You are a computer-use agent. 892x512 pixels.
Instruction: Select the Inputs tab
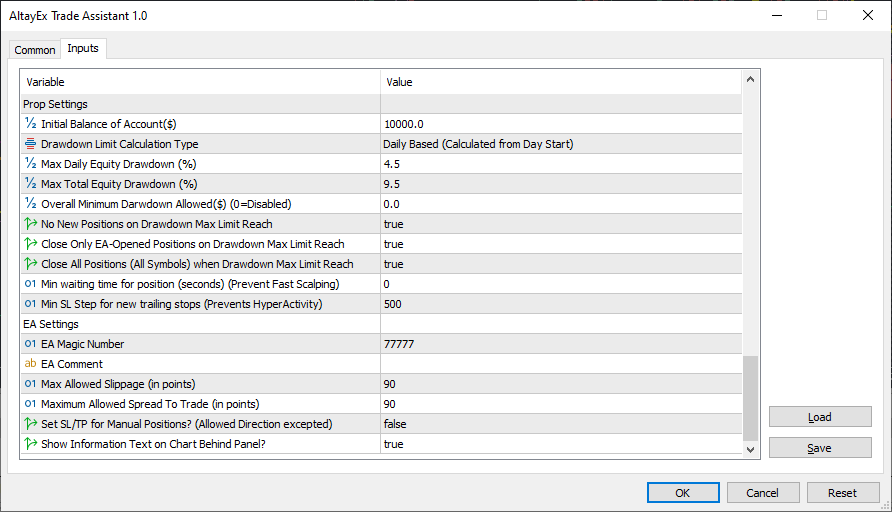click(83, 48)
